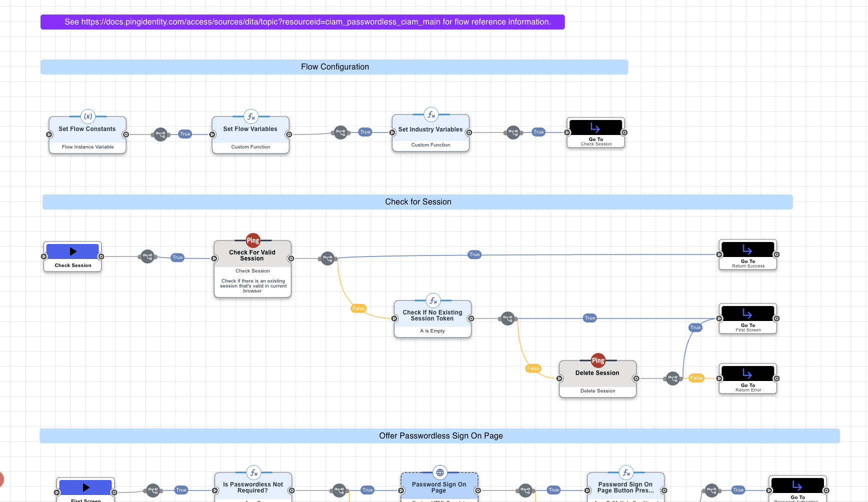Select the Offer Passwordless Sign On Page header
Screen dimensions: 868x502
click(440, 436)
